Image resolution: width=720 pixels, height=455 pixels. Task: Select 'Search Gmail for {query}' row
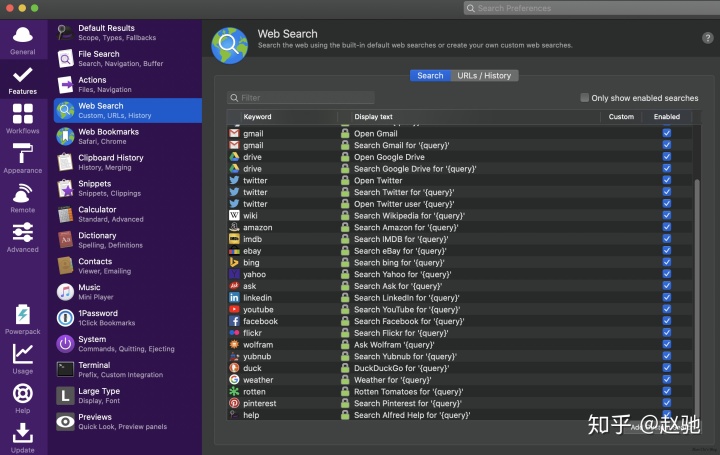click(460, 145)
